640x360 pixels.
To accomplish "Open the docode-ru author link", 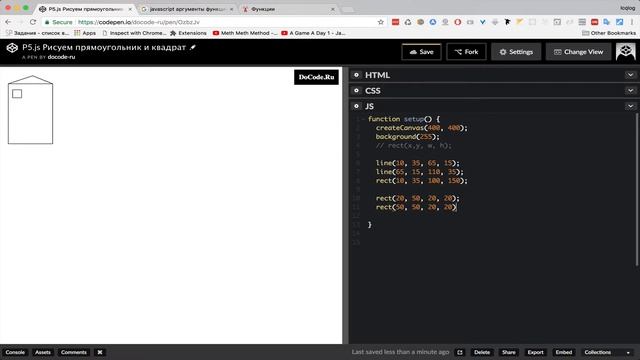I will pos(61,57).
